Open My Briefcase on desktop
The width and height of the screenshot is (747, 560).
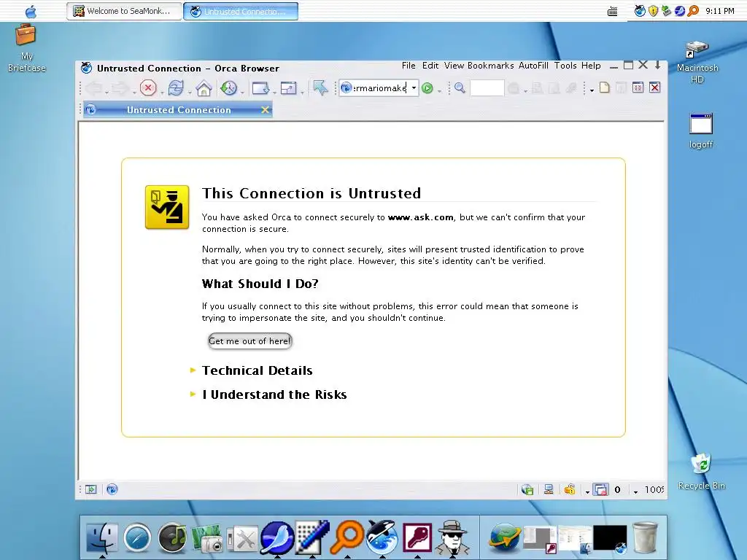[x=27, y=47]
